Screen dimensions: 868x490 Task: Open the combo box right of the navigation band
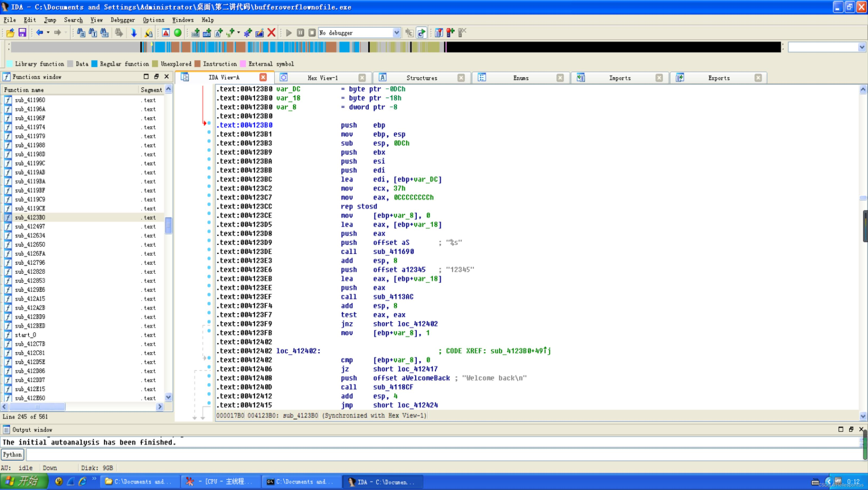[x=861, y=47]
